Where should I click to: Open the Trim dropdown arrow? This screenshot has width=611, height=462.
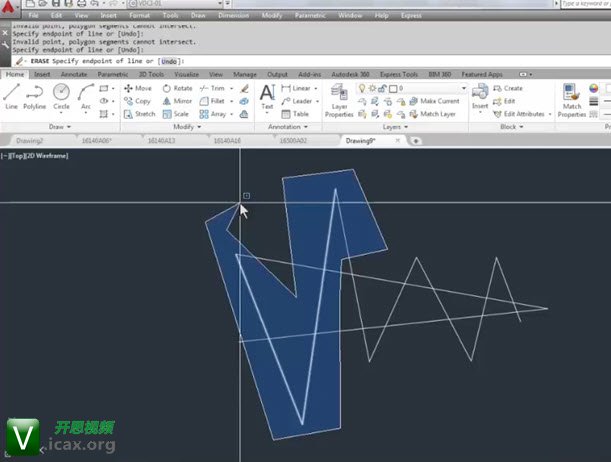(231, 88)
